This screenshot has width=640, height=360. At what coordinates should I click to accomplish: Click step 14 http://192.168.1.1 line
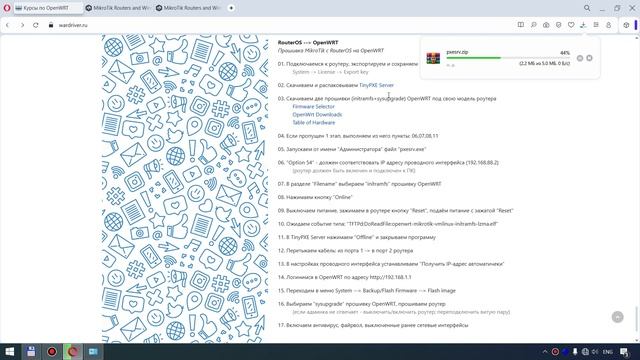(344, 277)
